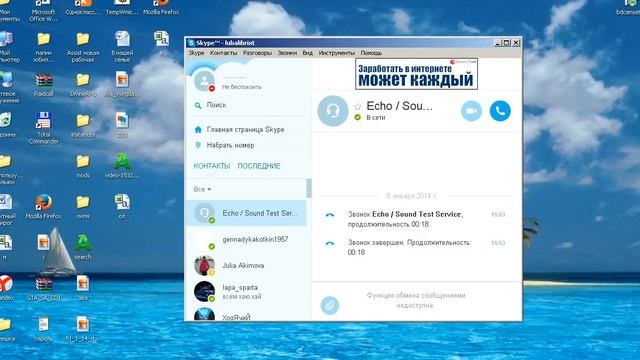This screenshot has width=640, height=360.
Task: Open Mozilla Firefox desktop icon with label
Action: coord(44,207)
